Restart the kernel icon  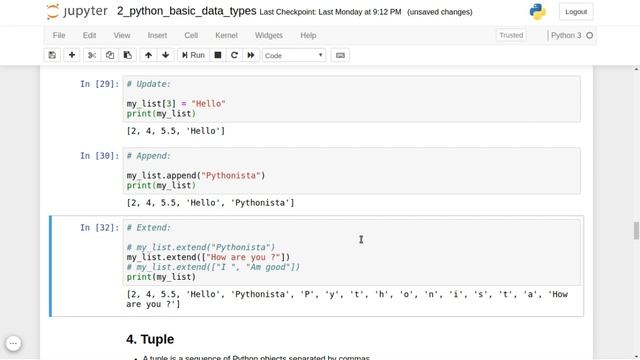[234, 55]
